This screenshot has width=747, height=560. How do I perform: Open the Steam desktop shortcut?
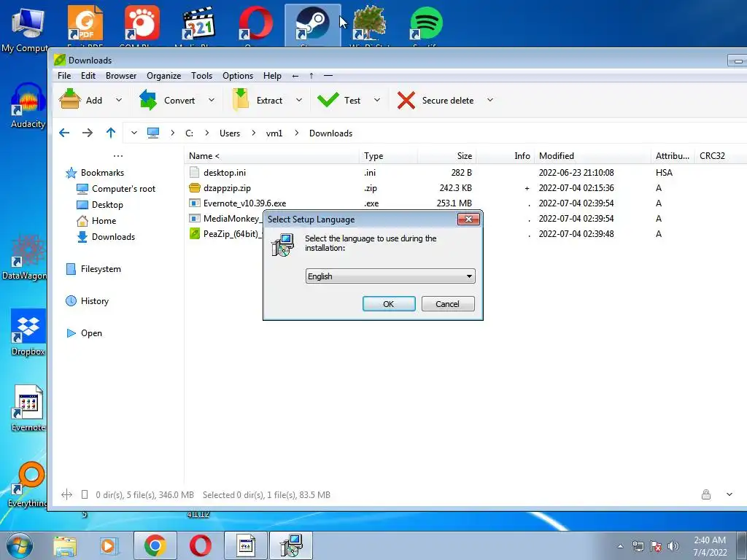pyautogui.click(x=312, y=26)
